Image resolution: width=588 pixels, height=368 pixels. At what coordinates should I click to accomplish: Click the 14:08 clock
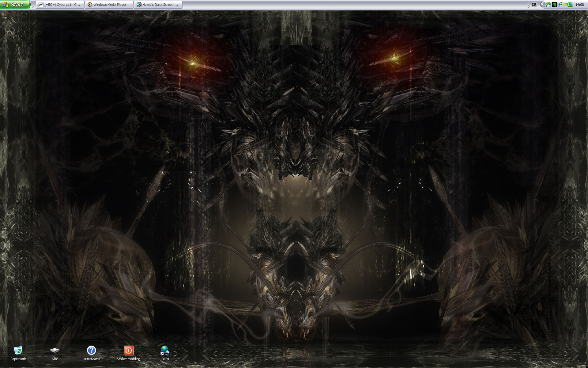click(x=580, y=5)
